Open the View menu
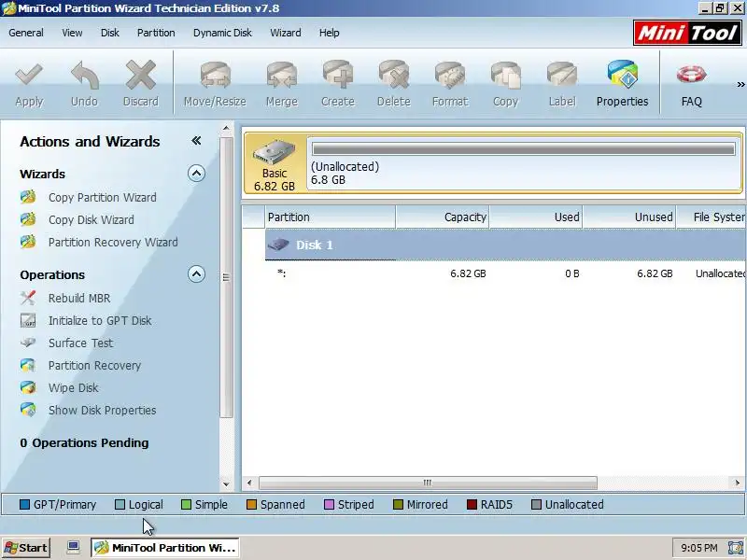747x560 pixels. (72, 33)
